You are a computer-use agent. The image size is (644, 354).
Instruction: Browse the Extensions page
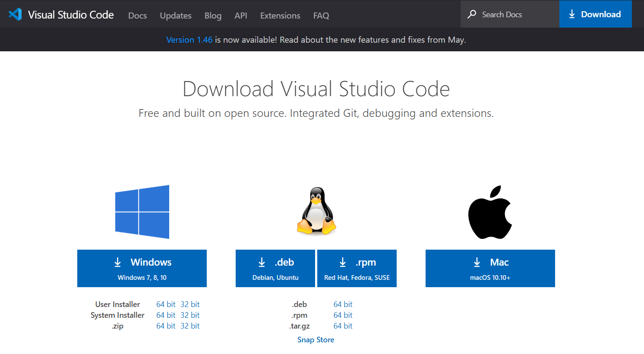(280, 16)
